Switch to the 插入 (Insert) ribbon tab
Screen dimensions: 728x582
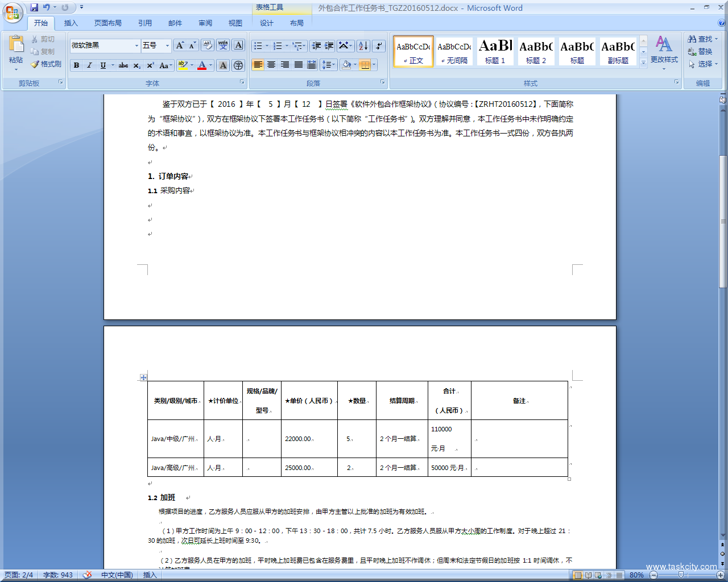coord(71,23)
